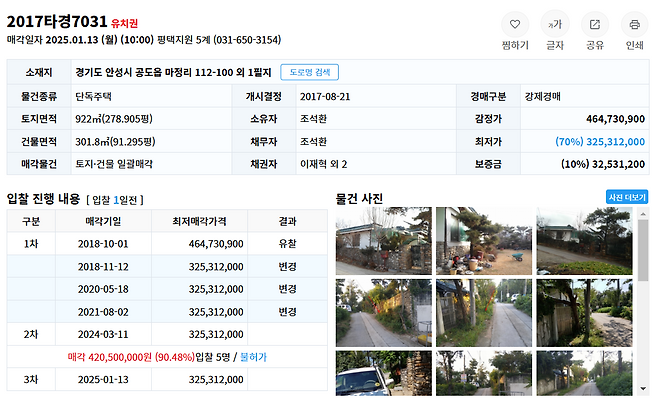Click the red 유치권 label
Viewport: 658px width, 400px height.
pyautogui.click(x=125, y=23)
